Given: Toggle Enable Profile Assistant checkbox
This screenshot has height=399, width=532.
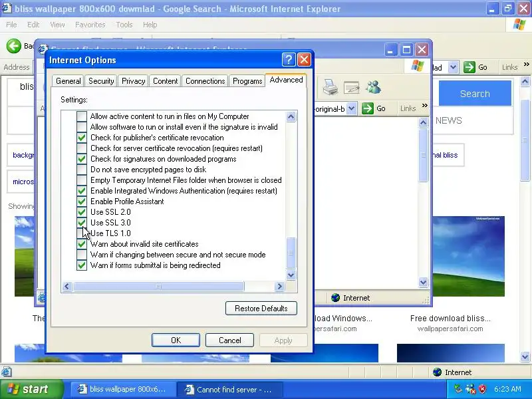Looking at the screenshot, I should [x=81, y=201].
